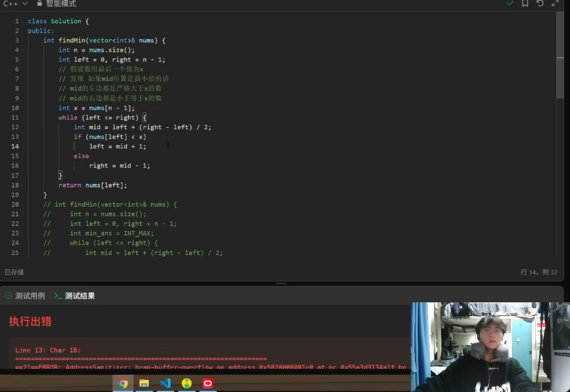Click the 'left = mid + 1;' statement

(118, 146)
